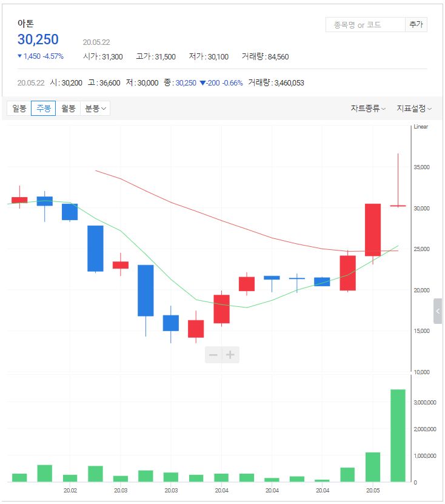Viewport: 445px width, 504px height.
Task: Click the tallest green volume bar
Action: (398, 435)
